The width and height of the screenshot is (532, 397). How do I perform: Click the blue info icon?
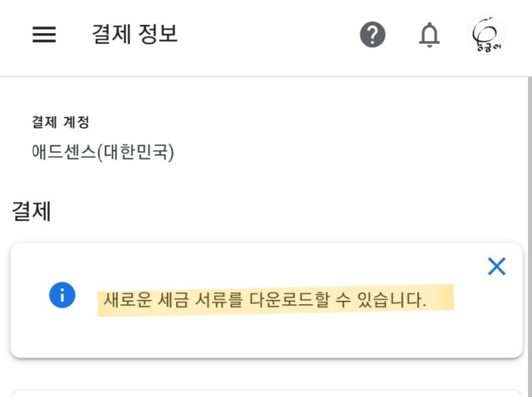coord(62,295)
